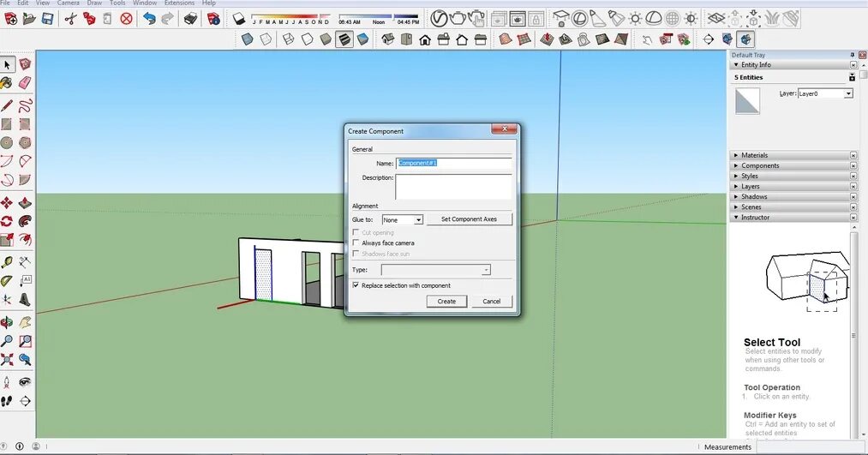Enable the Always face camera checkbox
Viewport: 868px width, 455px height.
[356, 243]
